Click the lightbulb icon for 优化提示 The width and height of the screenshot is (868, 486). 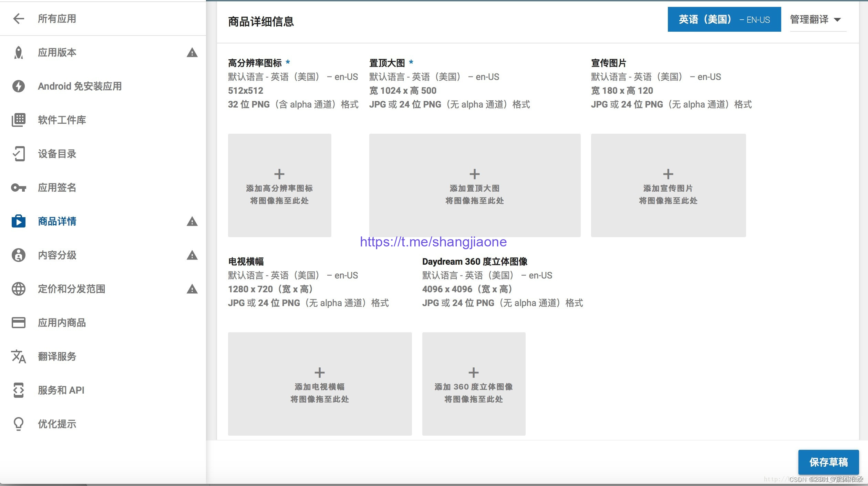click(19, 424)
